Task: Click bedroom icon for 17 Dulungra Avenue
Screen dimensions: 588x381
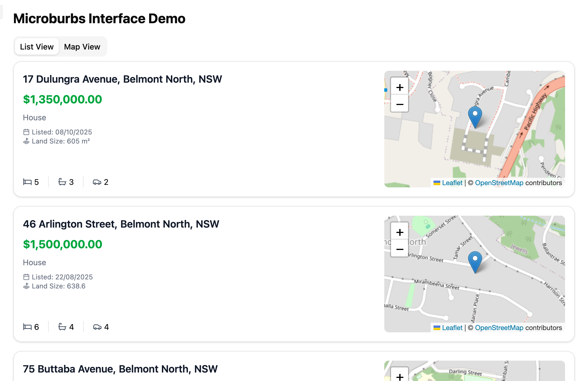Action: [x=27, y=182]
